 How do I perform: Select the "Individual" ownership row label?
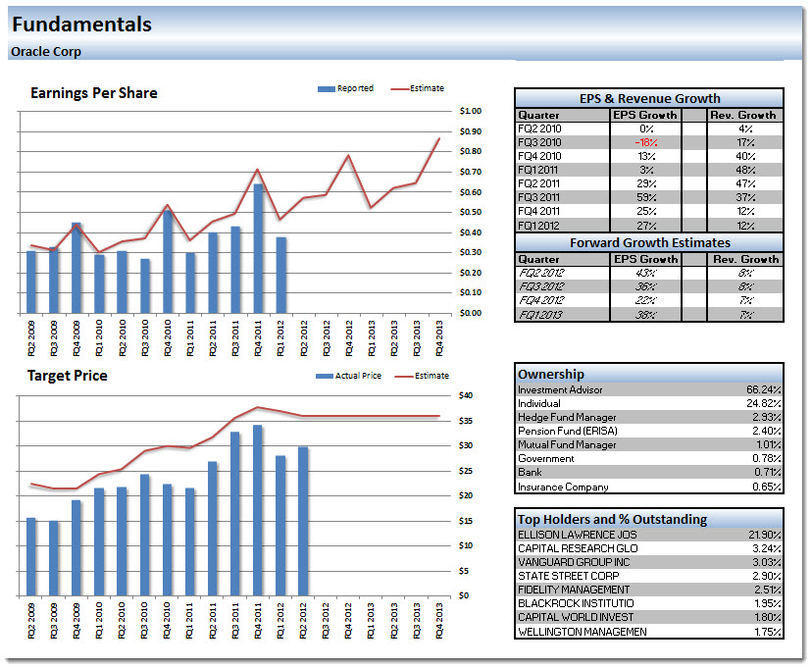(539, 403)
